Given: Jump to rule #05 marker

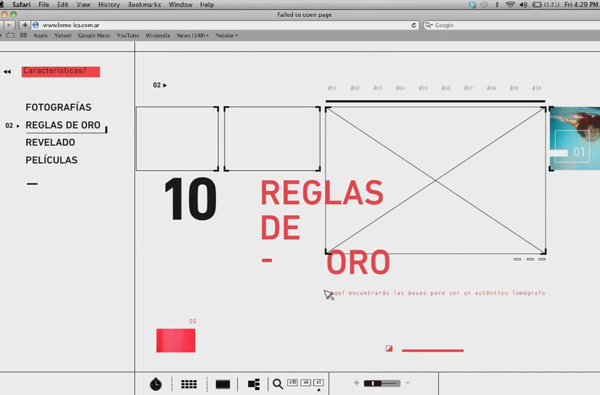Looking at the screenshot, I should [423, 88].
